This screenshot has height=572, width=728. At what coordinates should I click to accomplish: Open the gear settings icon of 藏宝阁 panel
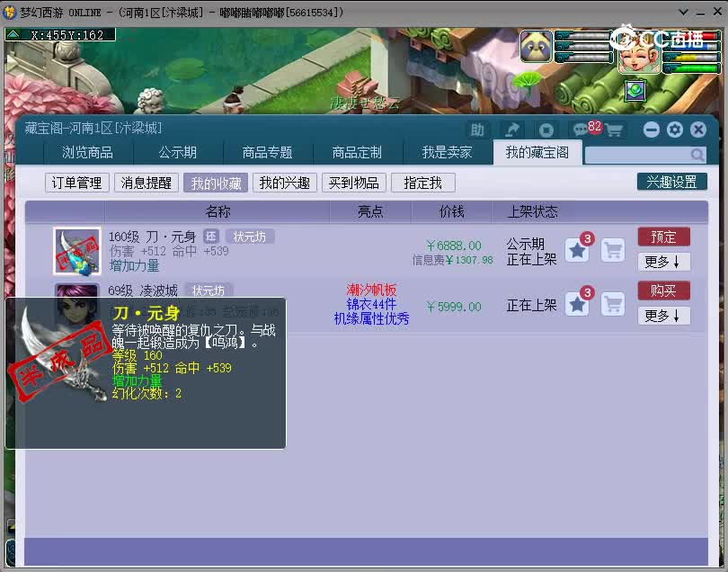point(675,130)
